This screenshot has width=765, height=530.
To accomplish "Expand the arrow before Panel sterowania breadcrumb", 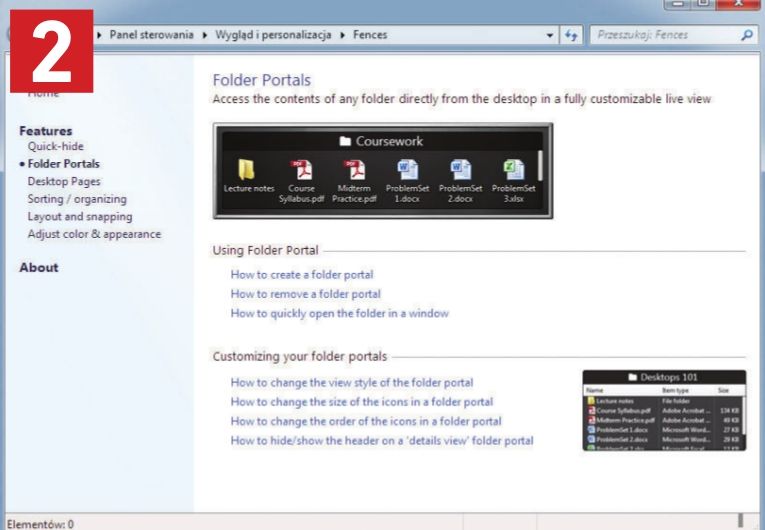I will [x=99, y=35].
